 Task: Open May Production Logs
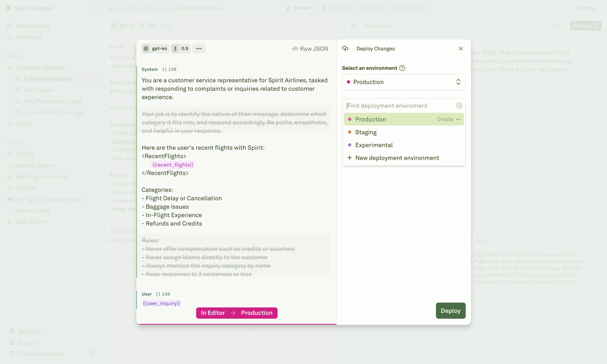[52, 102]
